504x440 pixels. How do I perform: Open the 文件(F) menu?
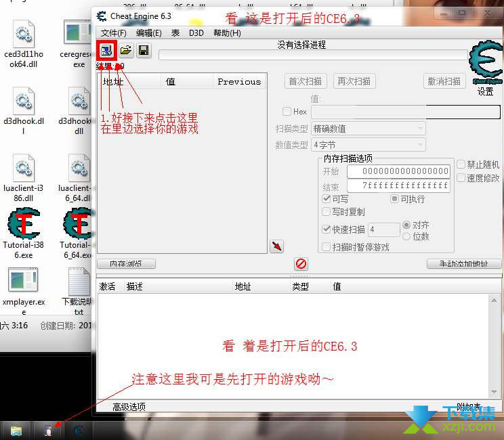click(114, 33)
